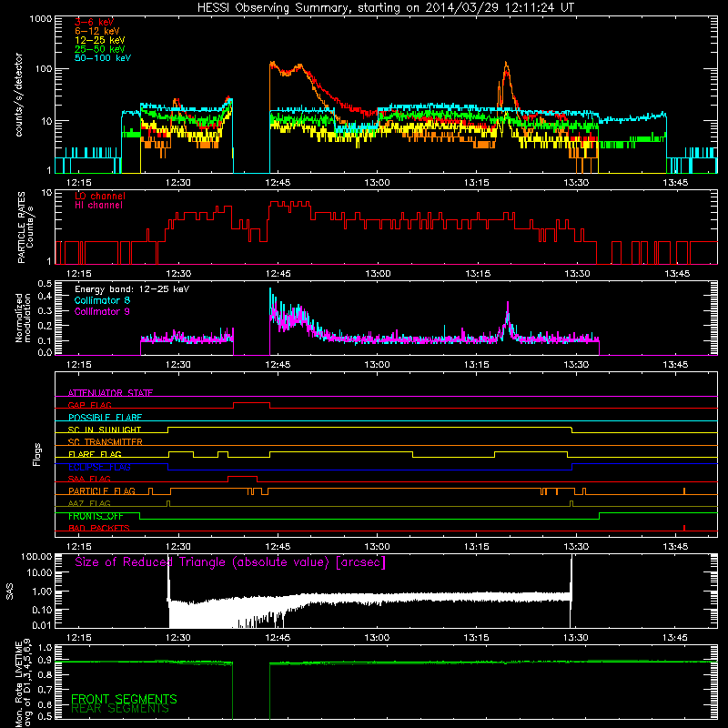Click the 13:30 tick under SAS panel
Viewport: 728px width, 728px height.
tap(576, 638)
